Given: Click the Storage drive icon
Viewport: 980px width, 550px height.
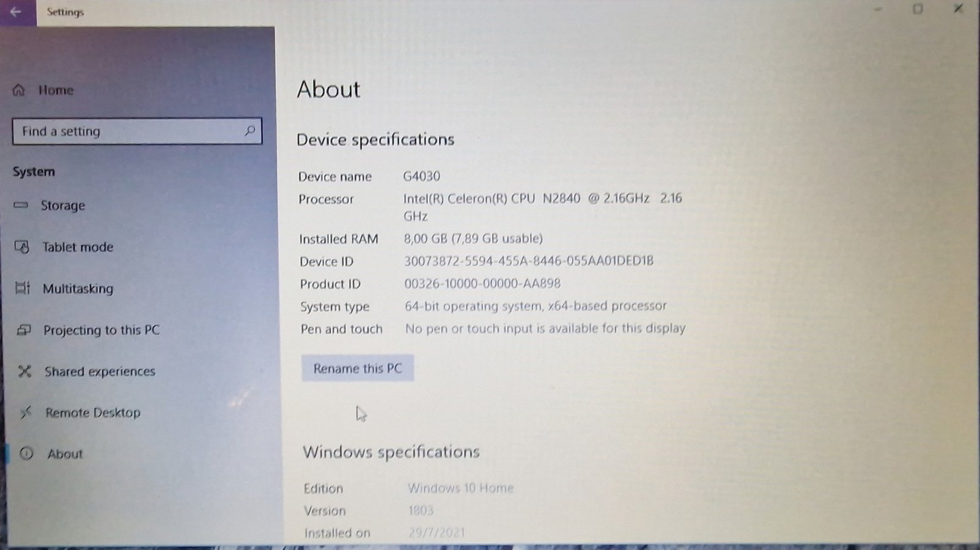Looking at the screenshot, I should pyautogui.click(x=21, y=205).
